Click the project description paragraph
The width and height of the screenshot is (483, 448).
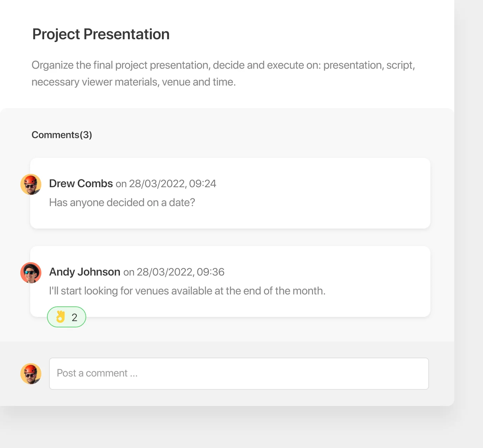[223, 65]
